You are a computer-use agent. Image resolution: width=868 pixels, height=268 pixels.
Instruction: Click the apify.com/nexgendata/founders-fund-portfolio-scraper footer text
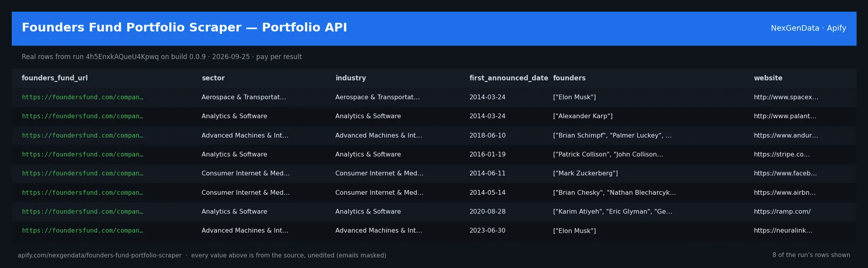tap(99, 255)
